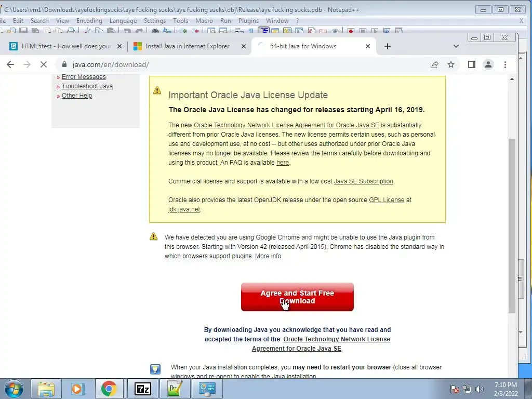Open the Notepad++ Language menu

point(123,21)
